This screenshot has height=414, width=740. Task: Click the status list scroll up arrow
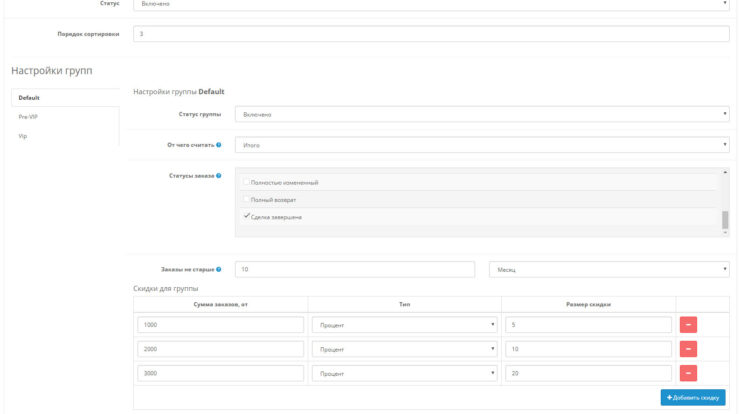(x=725, y=172)
